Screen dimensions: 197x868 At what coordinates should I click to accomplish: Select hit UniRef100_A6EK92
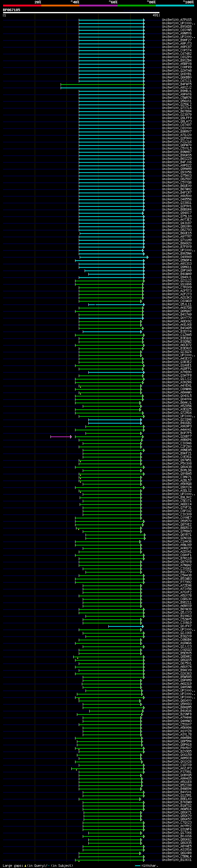pos(177,321)
